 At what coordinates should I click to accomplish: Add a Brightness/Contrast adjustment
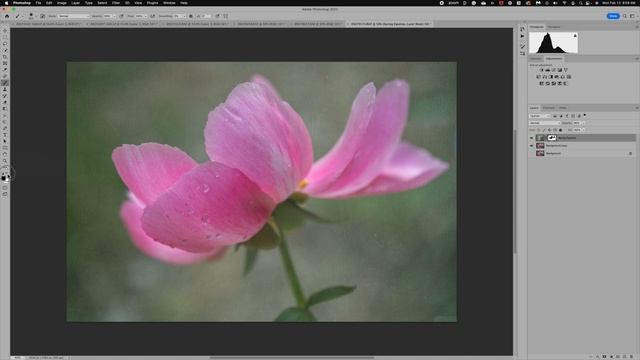542,70
